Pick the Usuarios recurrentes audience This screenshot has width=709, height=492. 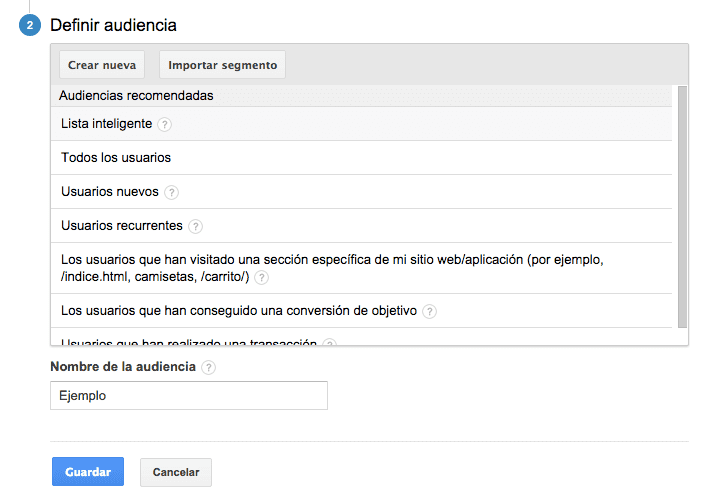(x=121, y=226)
